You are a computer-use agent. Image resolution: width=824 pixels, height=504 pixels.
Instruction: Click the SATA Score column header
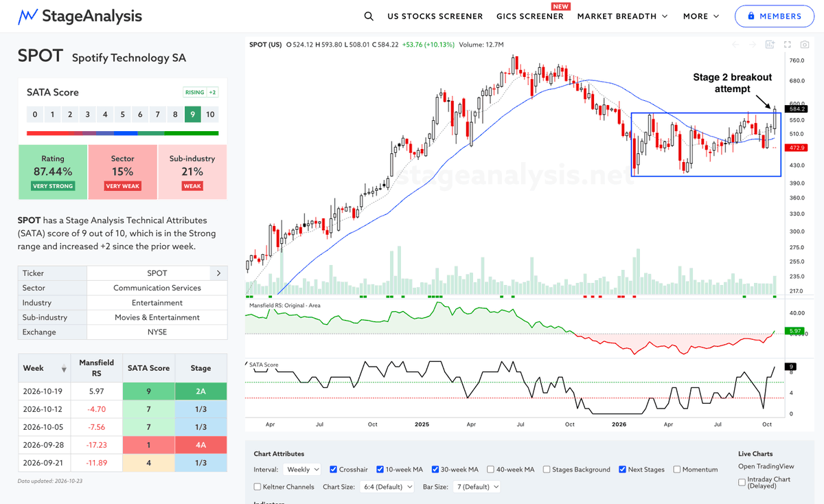[x=149, y=368]
